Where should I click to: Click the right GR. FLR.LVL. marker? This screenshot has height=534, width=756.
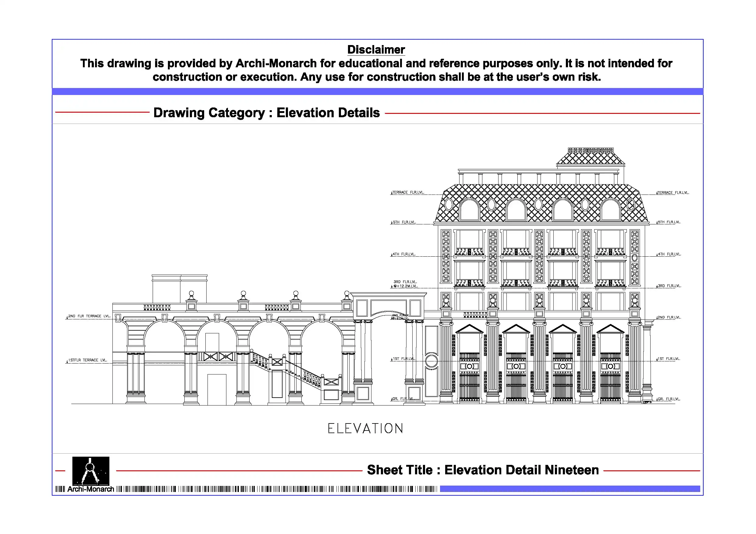click(669, 399)
